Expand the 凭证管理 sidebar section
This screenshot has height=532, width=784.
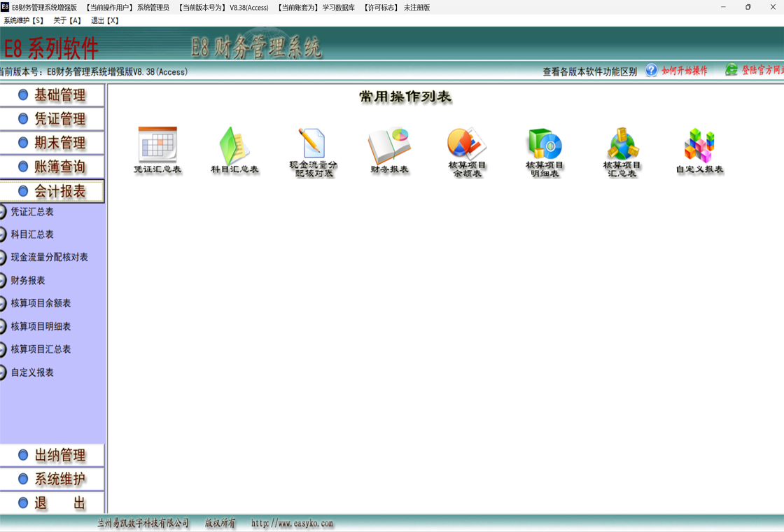[x=52, y=119]
